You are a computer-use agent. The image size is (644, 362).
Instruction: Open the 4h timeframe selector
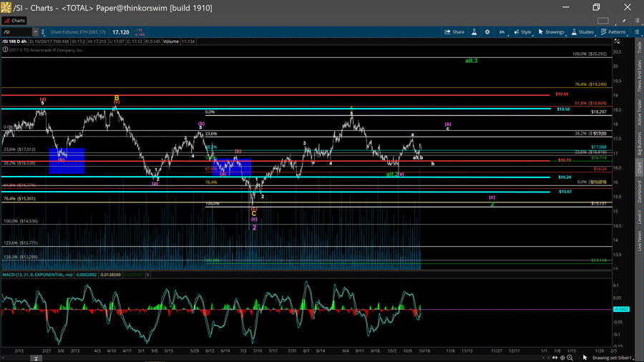pos(502,32)
